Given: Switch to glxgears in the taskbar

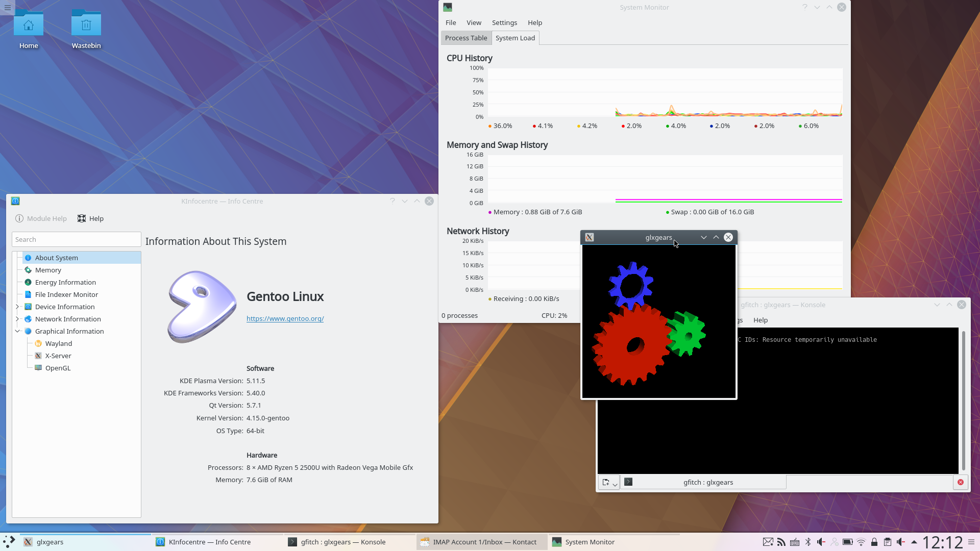Looking at the screenshot, I should (x=85, y=542).
